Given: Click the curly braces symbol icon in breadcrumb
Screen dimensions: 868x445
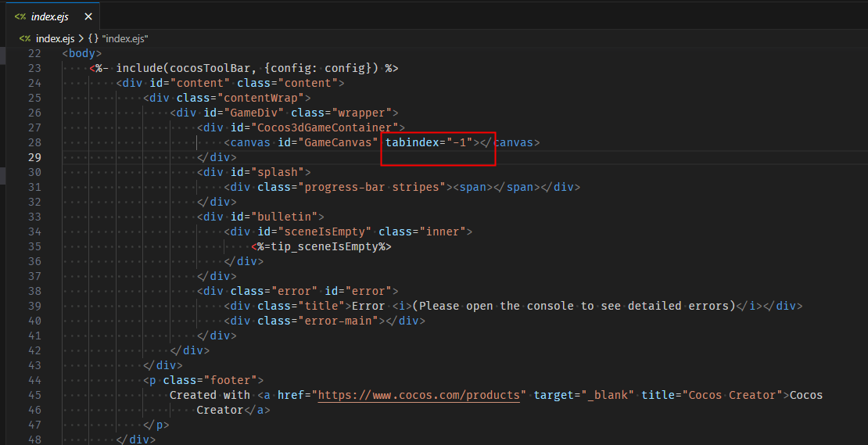Looking at the screenshot, I should [92, 38].
